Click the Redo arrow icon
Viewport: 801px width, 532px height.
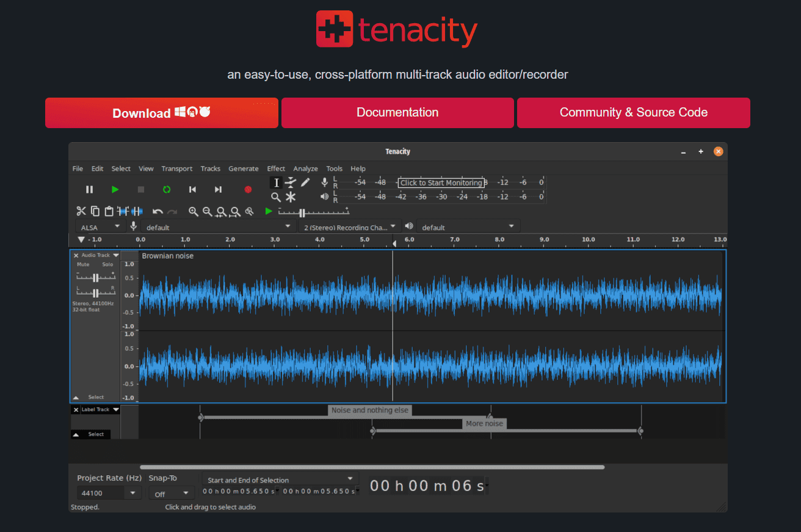(172, 212)
